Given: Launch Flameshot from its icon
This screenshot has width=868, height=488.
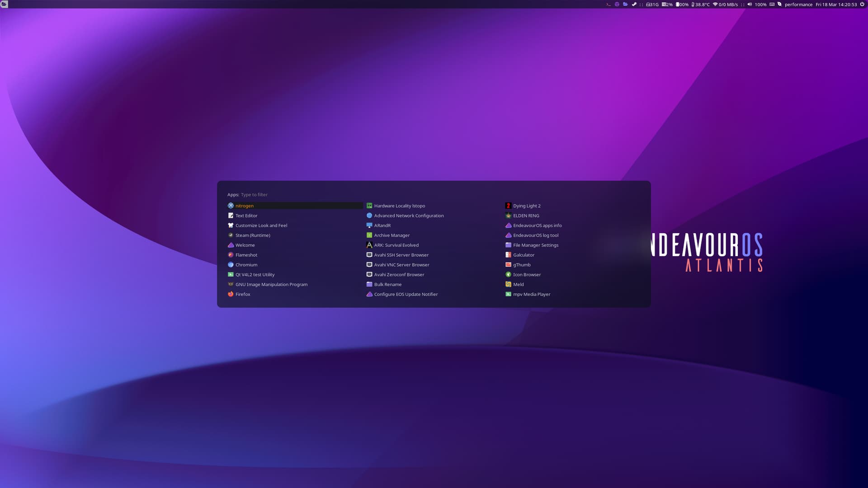Looking at the screenshot, I should pyautogui.click(x=231, y=255).
